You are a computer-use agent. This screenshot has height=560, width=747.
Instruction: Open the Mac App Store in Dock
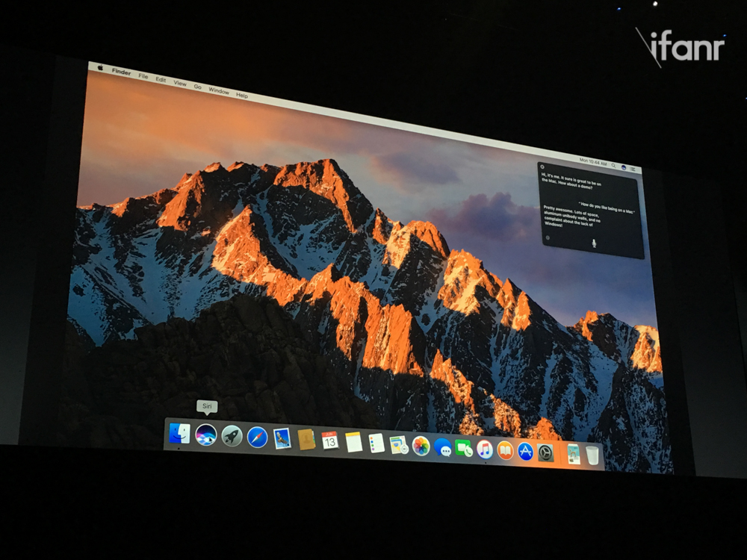[x=526, y=451]
